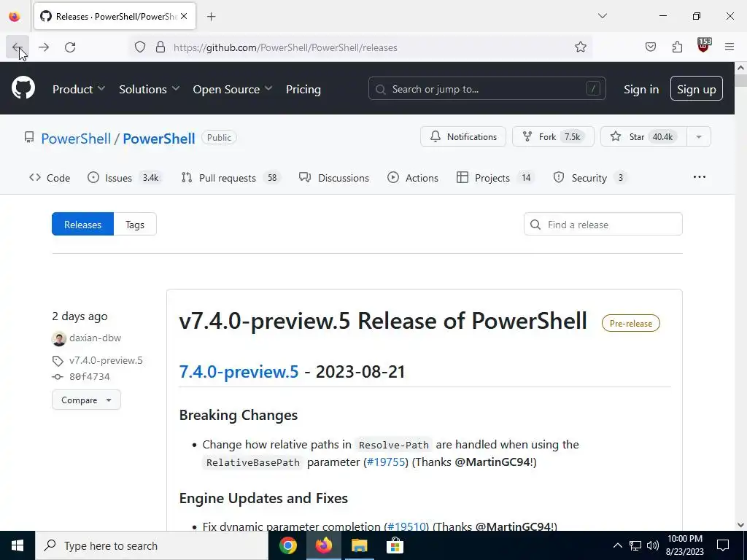
Task: Open pull request #19755
Action: click(386, 462)
